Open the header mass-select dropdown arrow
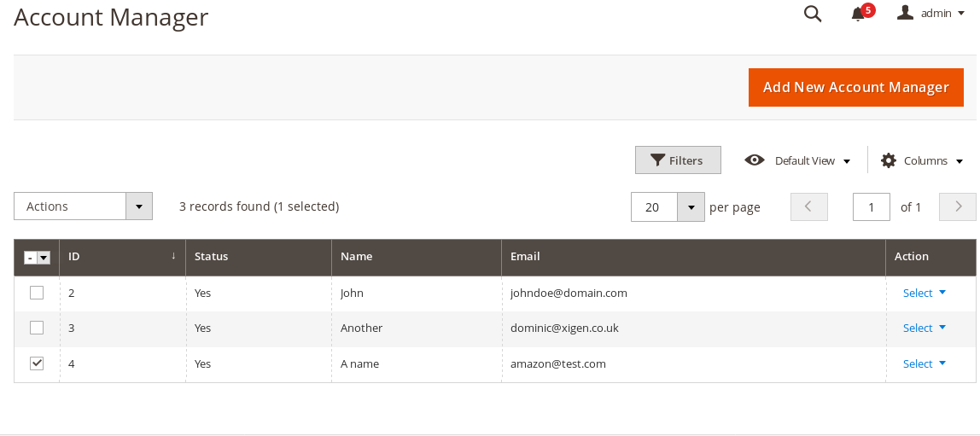This screenshot has height=436, width=980. pyautogui.click(x=44, y=258)
